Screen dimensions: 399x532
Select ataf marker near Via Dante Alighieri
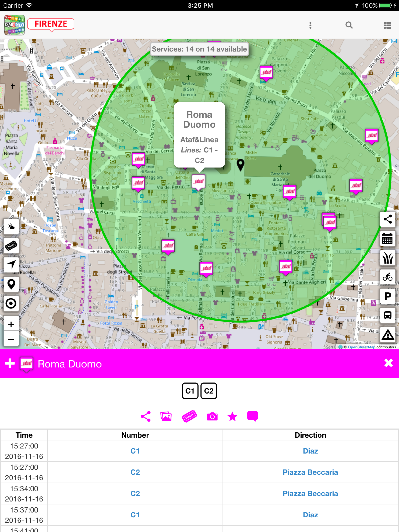(x=286, y=267)
